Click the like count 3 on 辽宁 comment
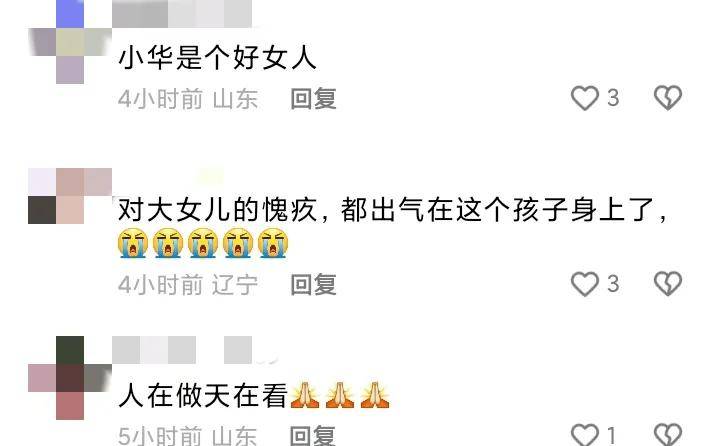 coord(613,284)
